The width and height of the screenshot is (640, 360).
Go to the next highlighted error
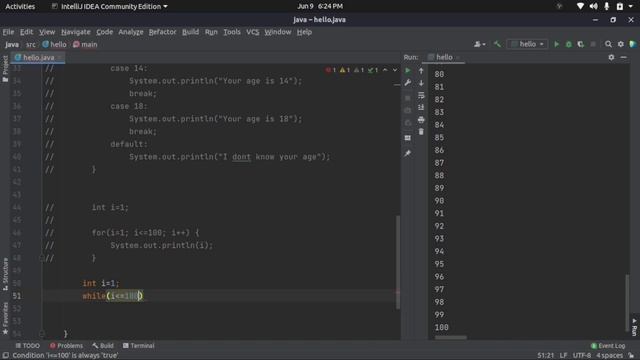tap(395, 70)
